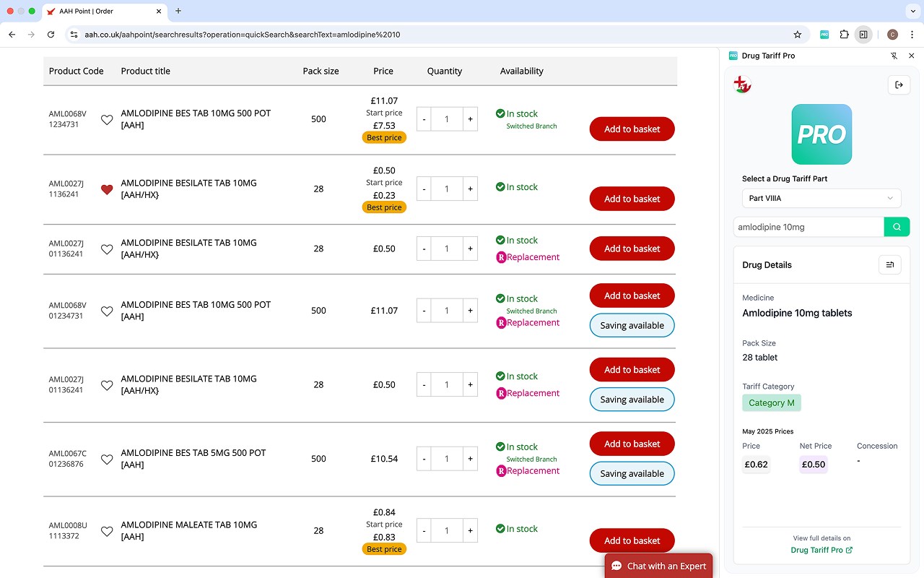Viewport: 924px width, 578px height.
Task: Open the Drug Details filter options icon
Action: (x=890, y=264)
